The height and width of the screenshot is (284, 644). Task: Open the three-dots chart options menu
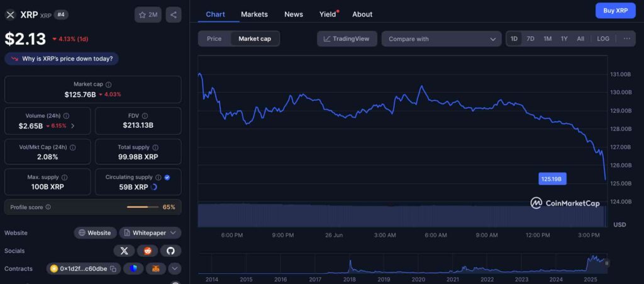coord(627,38)
